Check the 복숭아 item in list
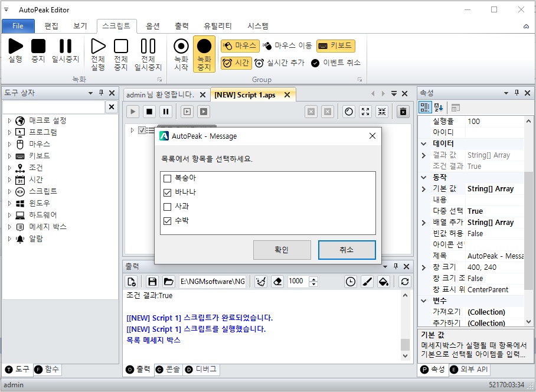The height and width of the screenshot is (392, 536). pos(167,178)
